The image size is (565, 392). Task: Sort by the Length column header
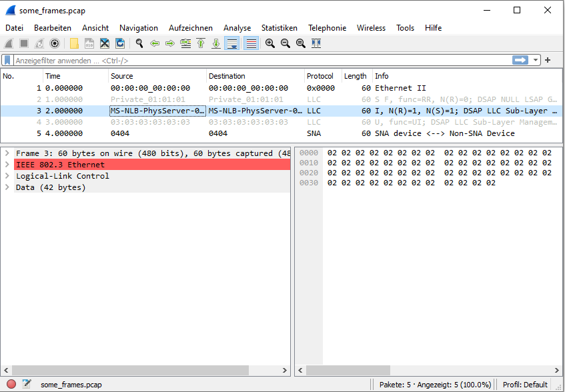tap(357, 76)
